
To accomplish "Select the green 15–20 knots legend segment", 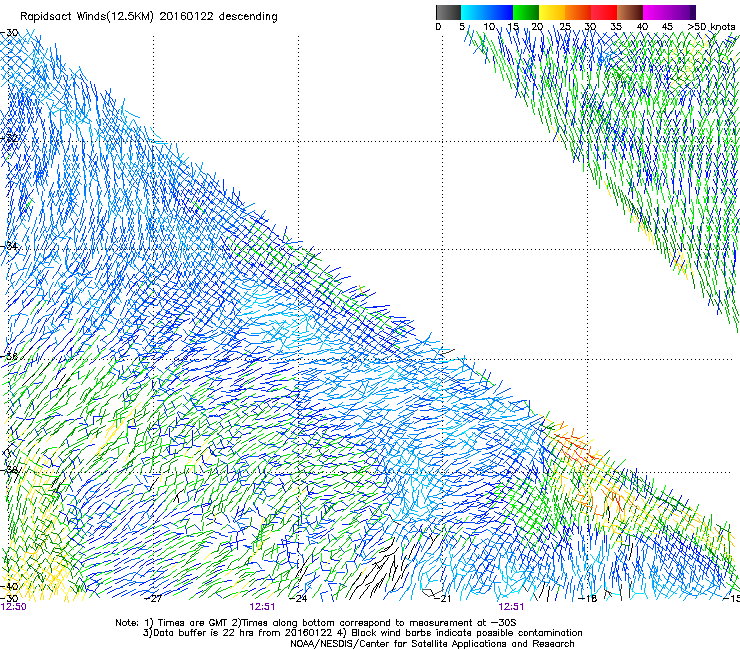I will (x=526, y=12).
